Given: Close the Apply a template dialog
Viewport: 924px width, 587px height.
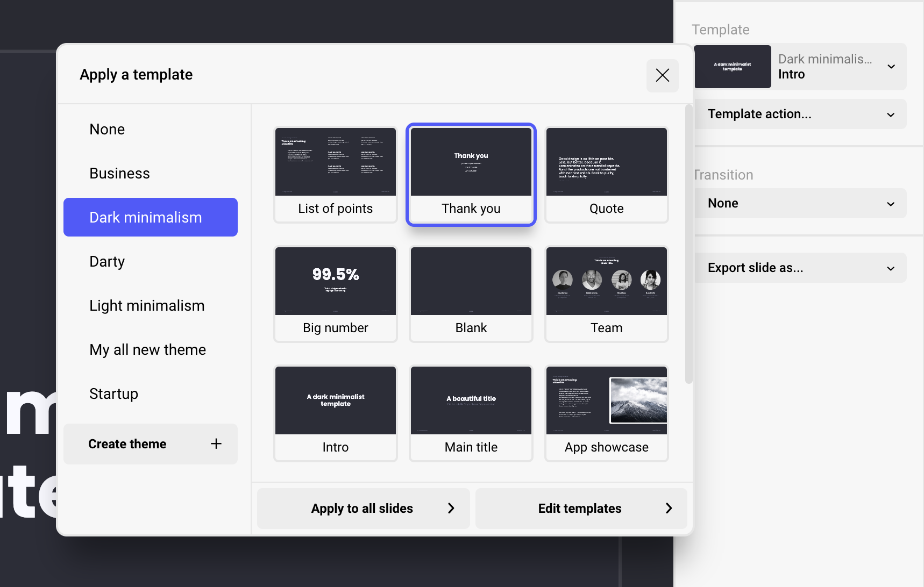Looking at the screenshot, I should tap(662, 75).
